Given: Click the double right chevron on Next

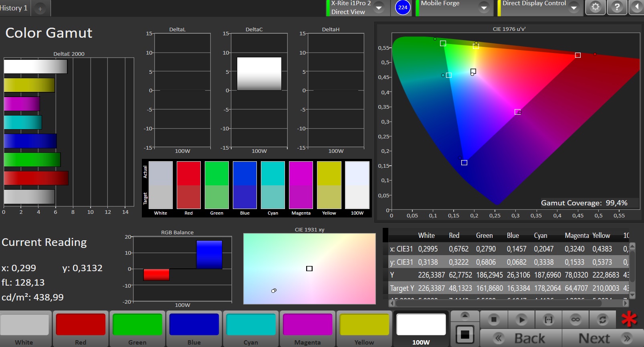Looking at the screenshot, I should pyautogui.click(x=627, y=338).
